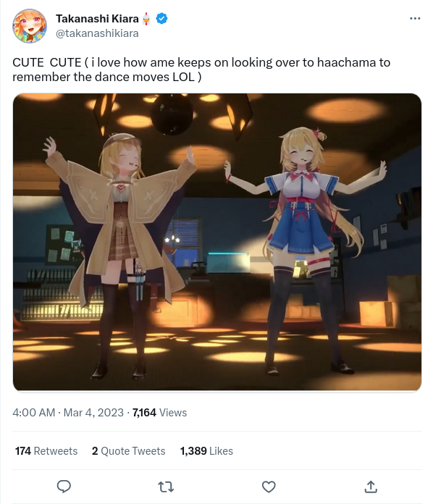
Task: Open Takanashi Kiara display name link
Action: tap(97, 19)
